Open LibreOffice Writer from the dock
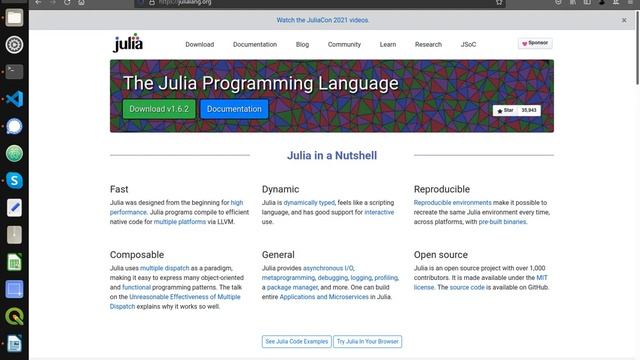 pos(14,344)
